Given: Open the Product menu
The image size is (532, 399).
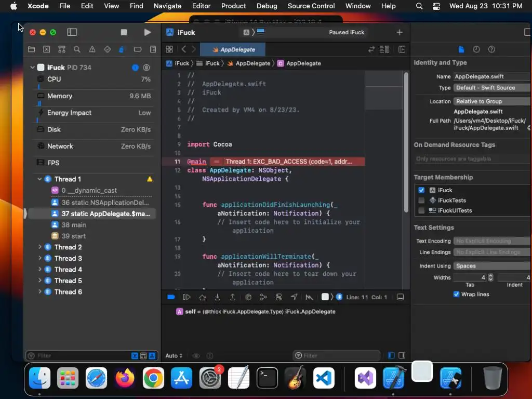Looking at the screenshot, I should click(x=233, y=6).
